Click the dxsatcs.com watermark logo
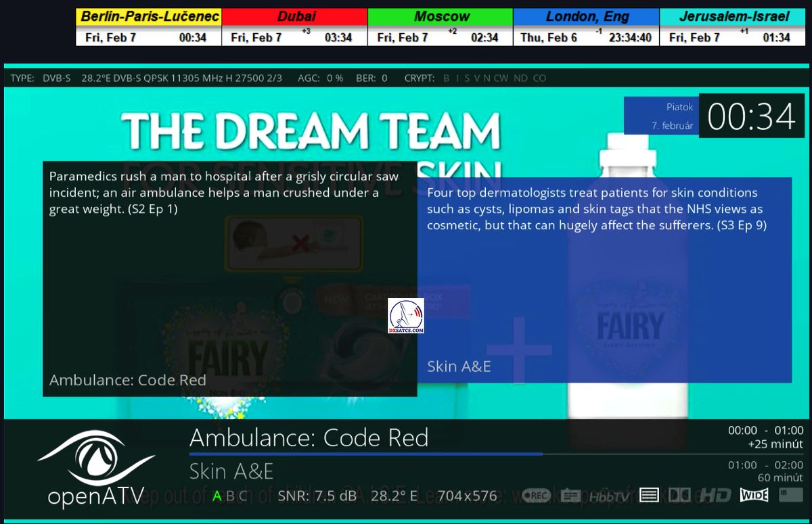 click(406, 316)
